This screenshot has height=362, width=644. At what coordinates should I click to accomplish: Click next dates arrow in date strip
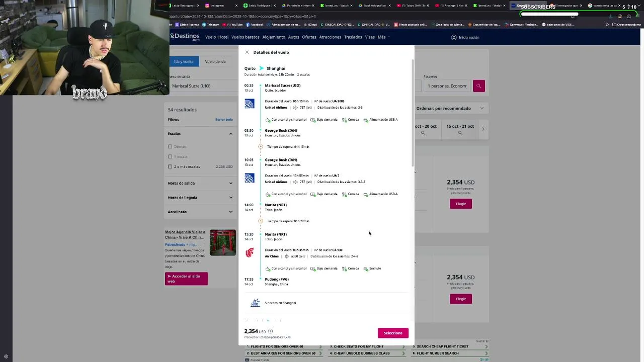tap(483, 129)
